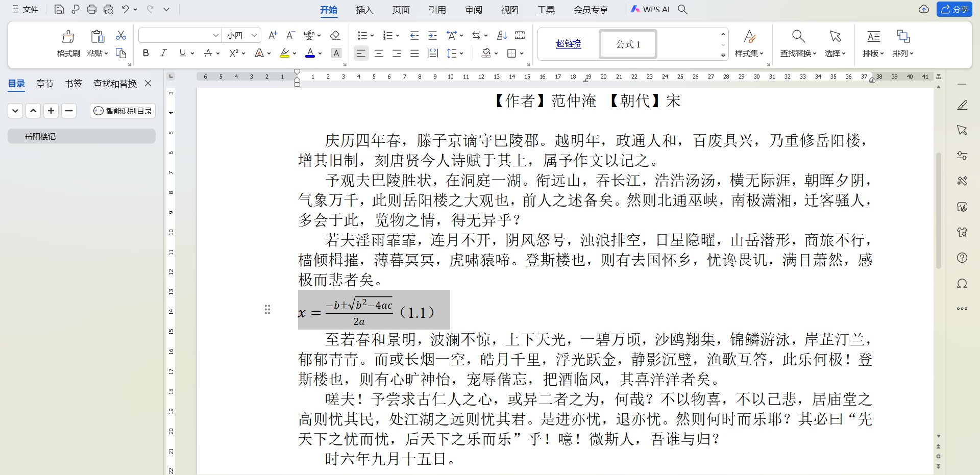Image resolution: width=980 pixels, height=475 pixels.
Task: Click the 智能识别目录 button
Action: pos(123,111)
